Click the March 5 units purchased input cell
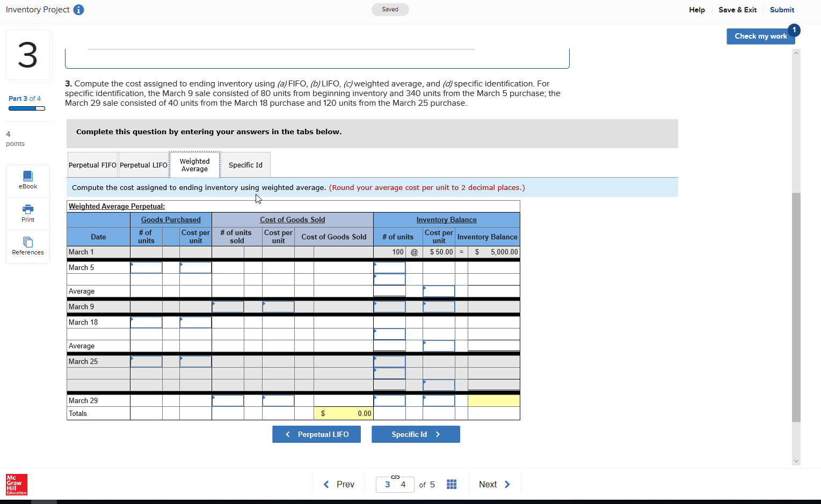 click(x=146, y=267)
